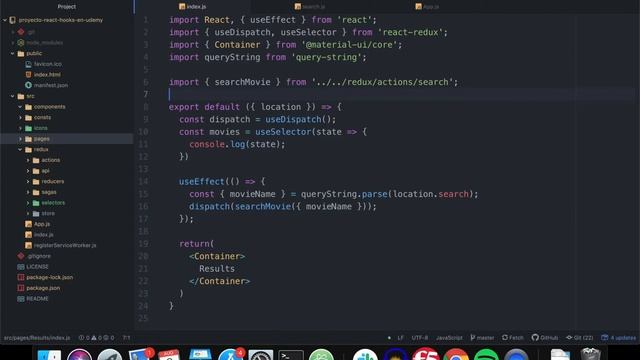This screenshot has height=360, width=640.
Task: Expand the pages folder
Action: 20,139
